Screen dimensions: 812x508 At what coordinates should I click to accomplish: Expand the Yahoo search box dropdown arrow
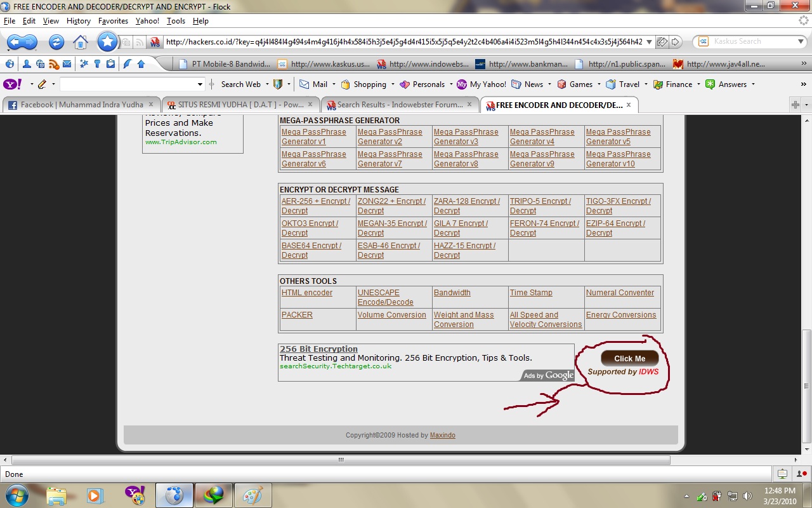200,84
